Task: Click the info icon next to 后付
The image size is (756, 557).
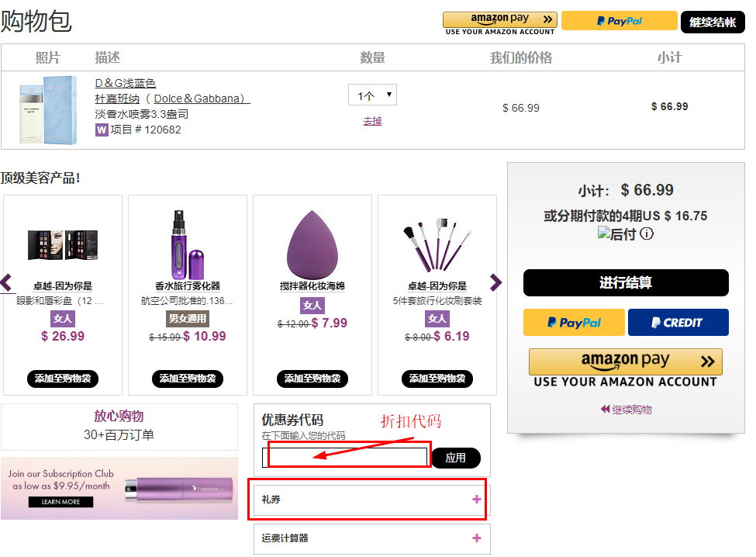Action: [646, 234]
